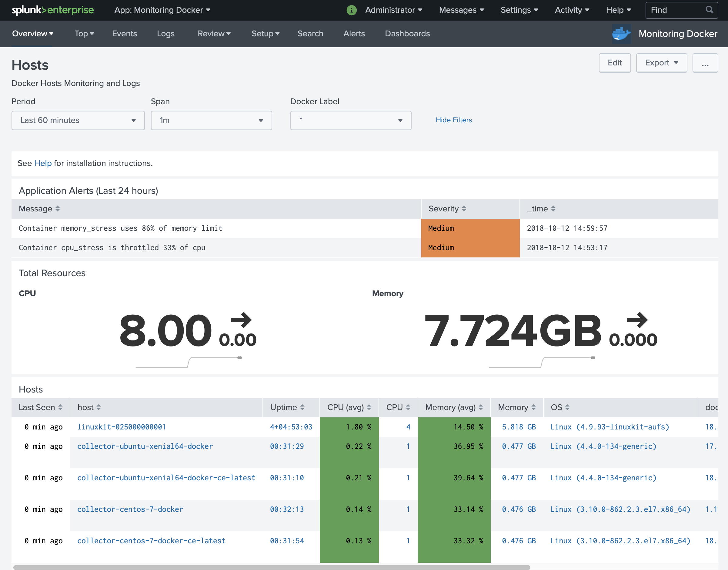Screen dimensions: 728x570
Task: Open host collector-centos-7-docker
Action: pos(130,510)
